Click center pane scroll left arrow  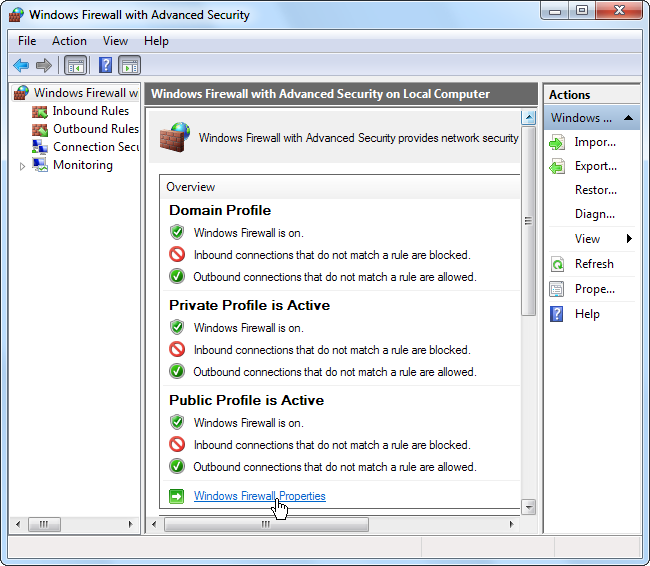pyautogui.click(x=154, y=525)
